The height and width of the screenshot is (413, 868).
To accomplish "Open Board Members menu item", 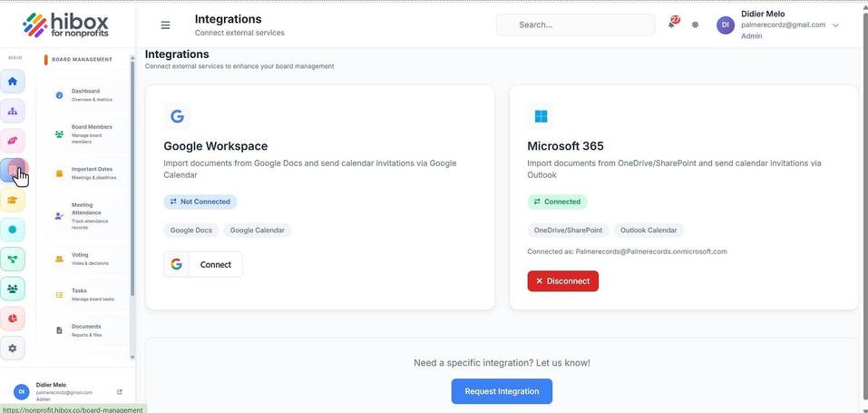I will click(86, 134).
